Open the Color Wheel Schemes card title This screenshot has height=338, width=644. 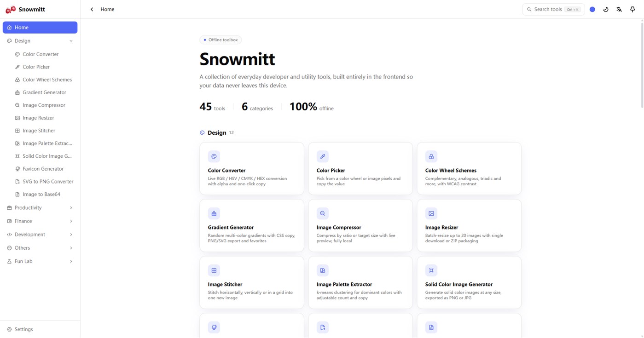point(451,171)
